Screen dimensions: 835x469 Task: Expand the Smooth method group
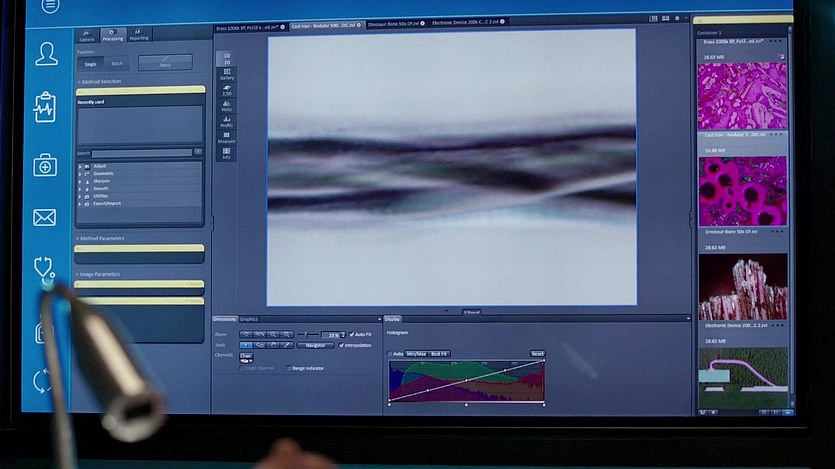coord(81,188)
